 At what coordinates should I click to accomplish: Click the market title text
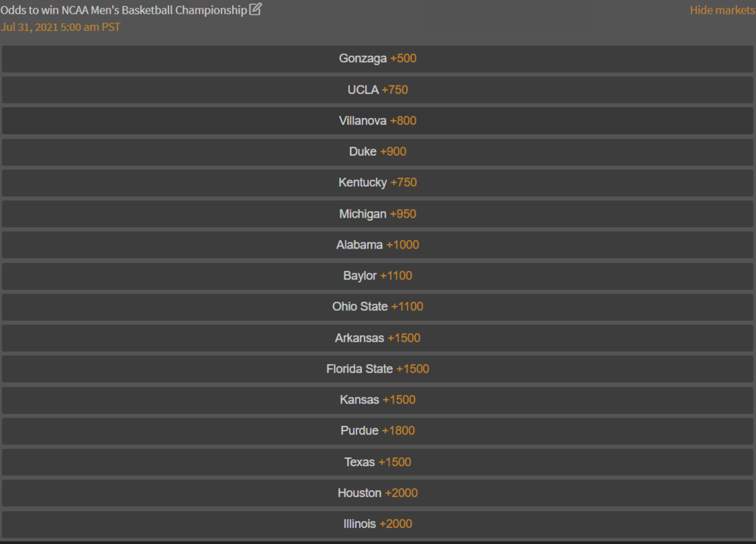click(124, 11)
